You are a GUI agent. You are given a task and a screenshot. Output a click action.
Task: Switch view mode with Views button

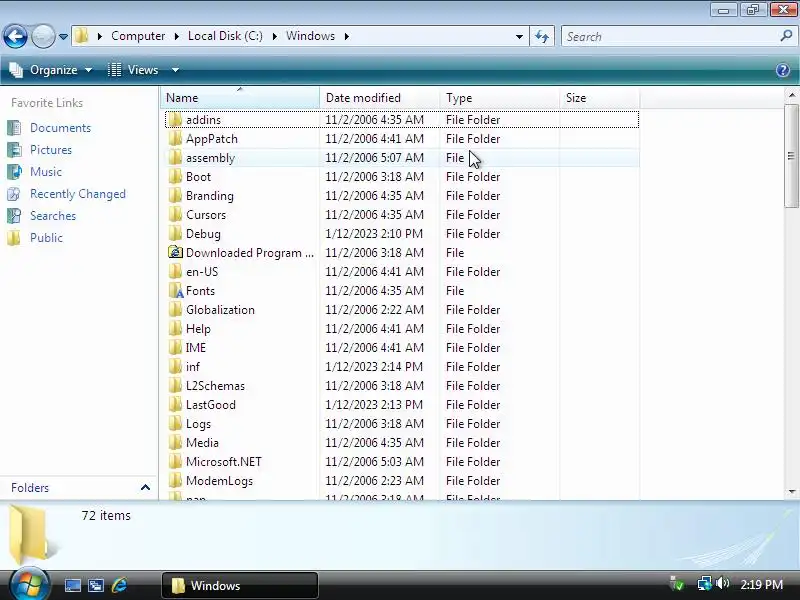[x=134, y=70]
